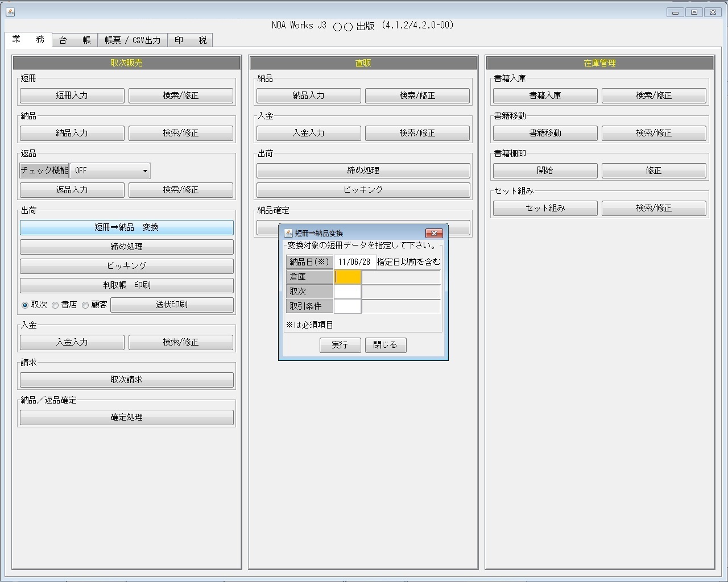Select the 顧客 radio button
The height and width of the screenshot is (582, 728).
pos(85,305)
